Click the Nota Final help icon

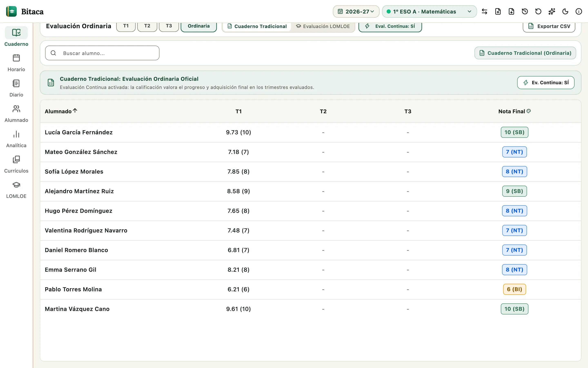click(529, 111)
